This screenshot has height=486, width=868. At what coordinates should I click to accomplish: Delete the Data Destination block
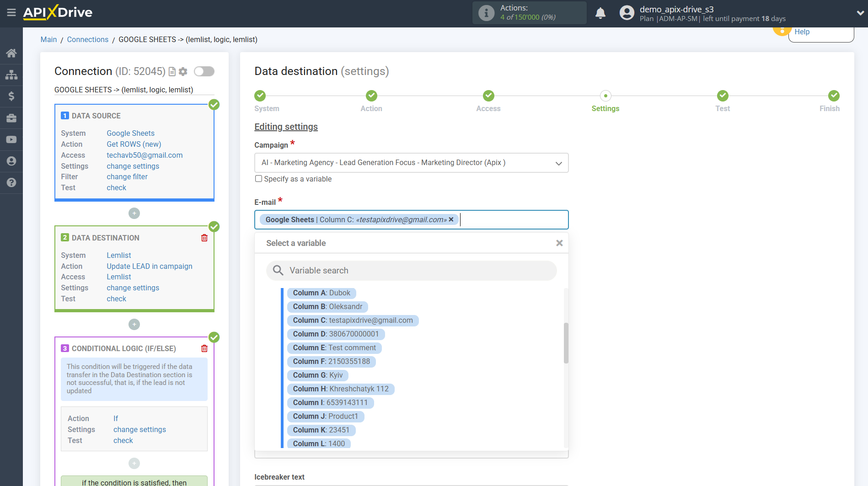(x=204, y=238)
